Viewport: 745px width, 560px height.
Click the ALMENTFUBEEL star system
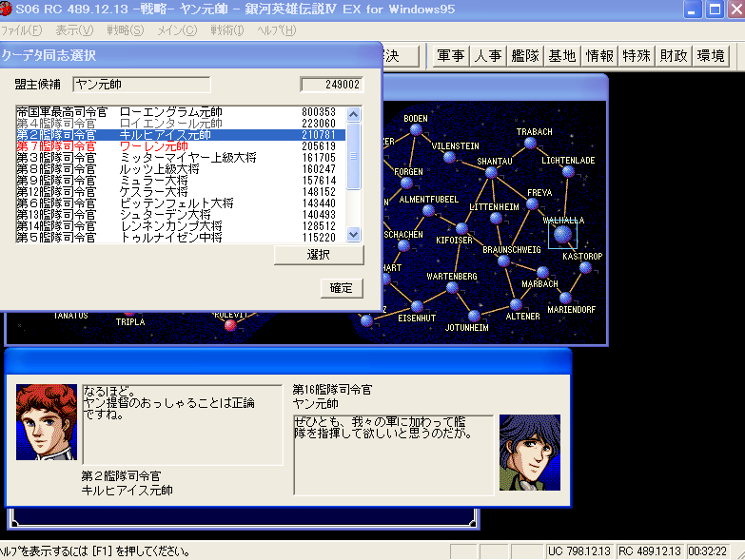tap(428, 210)
